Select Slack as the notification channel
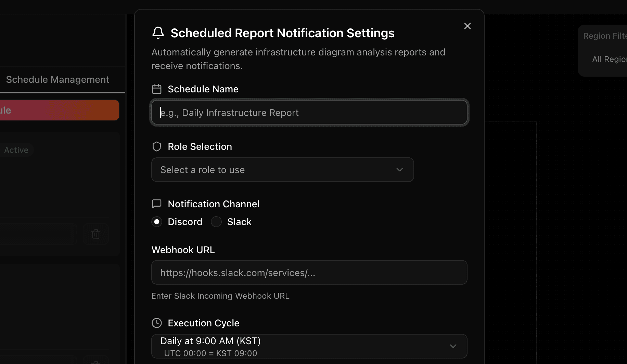Viewport: 627px width, 364px height. tap(216, 222)
